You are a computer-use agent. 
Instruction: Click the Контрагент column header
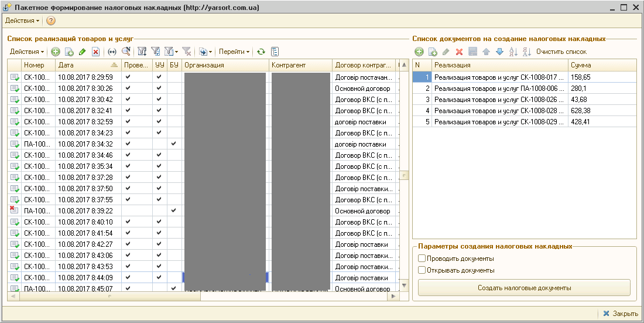[x=301, y=65]
